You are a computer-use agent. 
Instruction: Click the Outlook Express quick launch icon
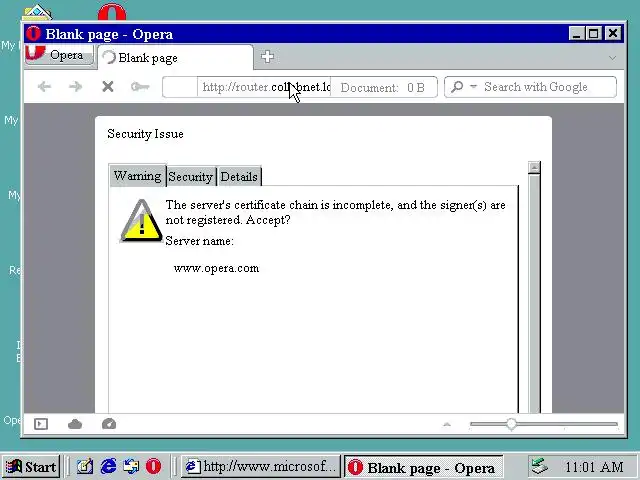coord(131,466)
